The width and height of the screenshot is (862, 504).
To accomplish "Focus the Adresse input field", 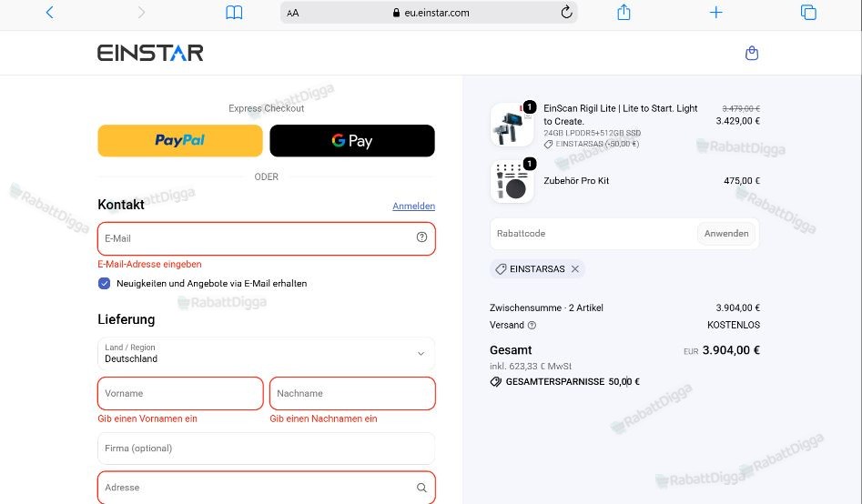I will click(x=267, y=488).
